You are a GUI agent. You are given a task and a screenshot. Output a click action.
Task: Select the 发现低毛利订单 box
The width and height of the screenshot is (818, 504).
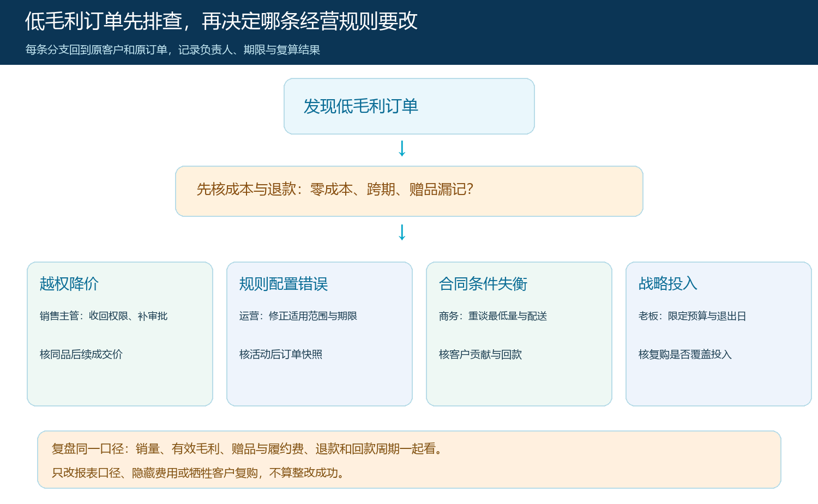click(x=409, y=106)
